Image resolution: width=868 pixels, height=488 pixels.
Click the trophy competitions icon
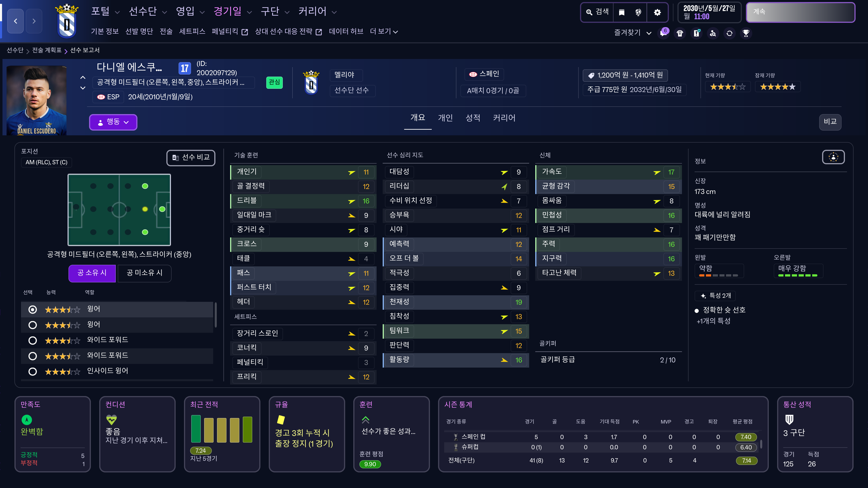(x=746, y=33)
